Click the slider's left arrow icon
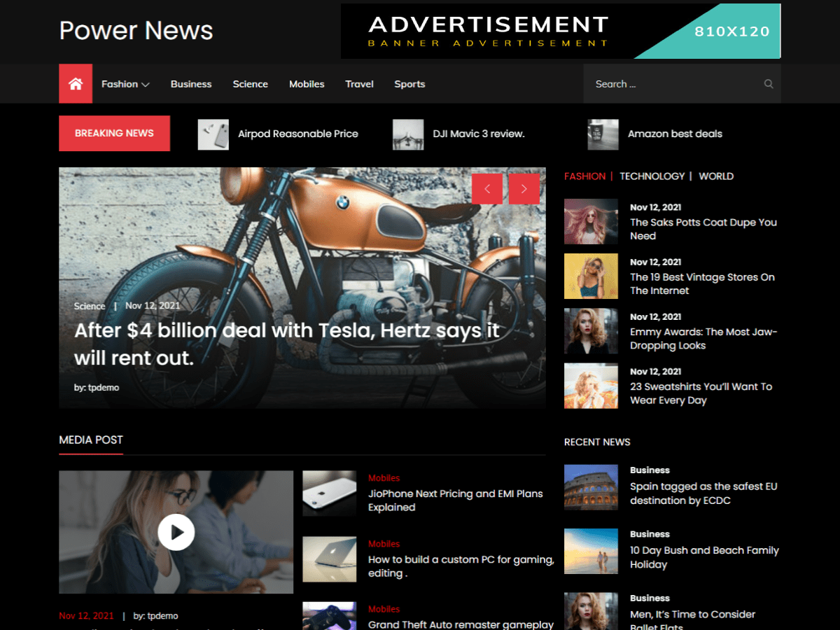 pos(487,188)
